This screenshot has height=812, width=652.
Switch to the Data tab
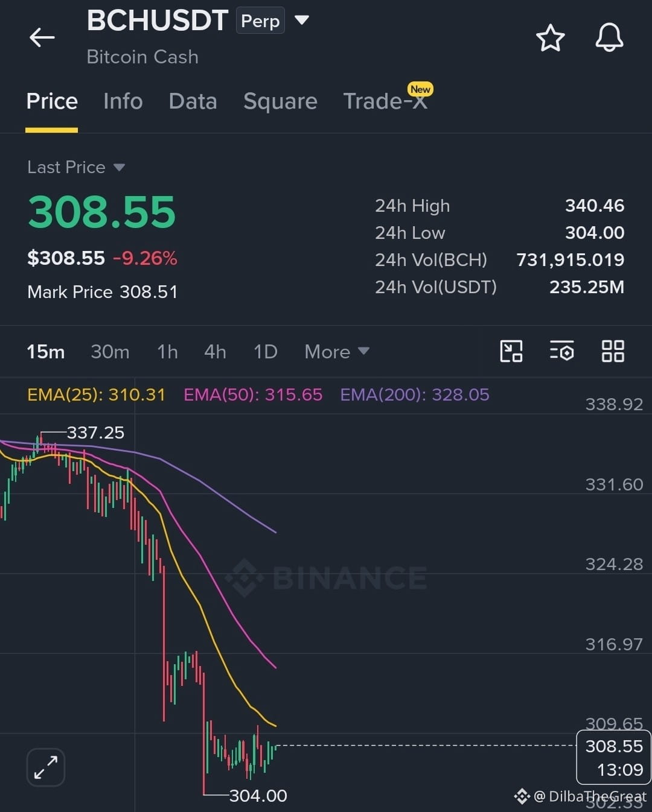193,101
